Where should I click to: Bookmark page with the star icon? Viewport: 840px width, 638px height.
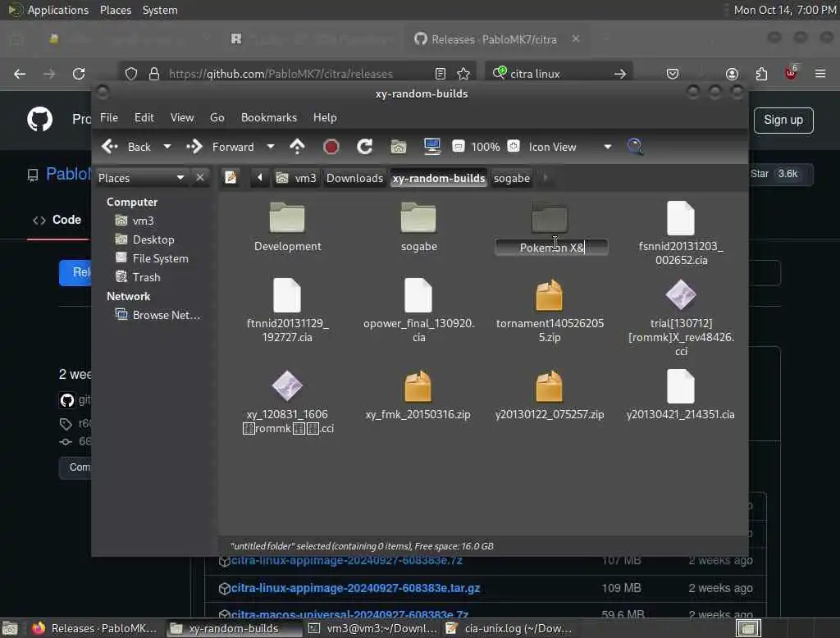click(x=463, y=74)
